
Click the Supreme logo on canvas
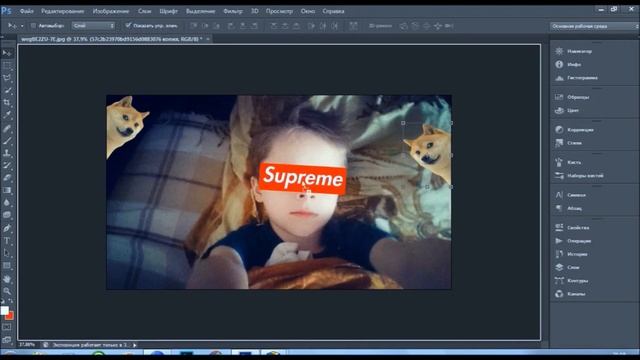pos(302,178)
